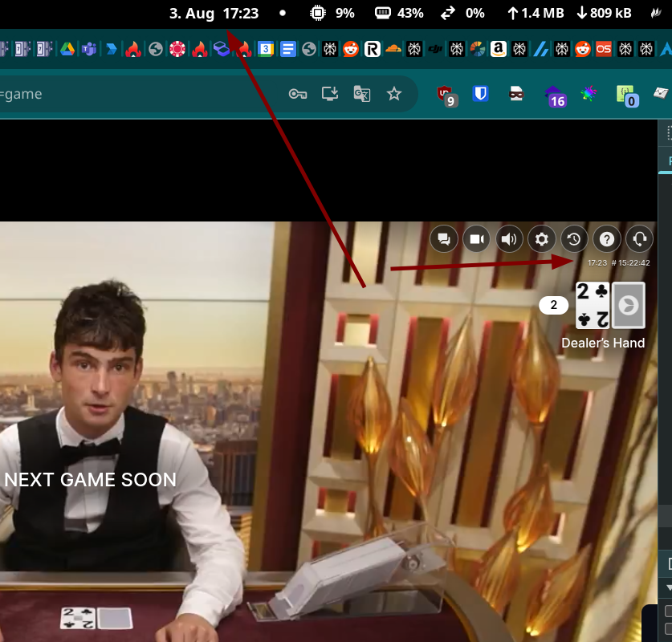Open uBlock extension with badge 9
The image size is (672, 642).
446,95
